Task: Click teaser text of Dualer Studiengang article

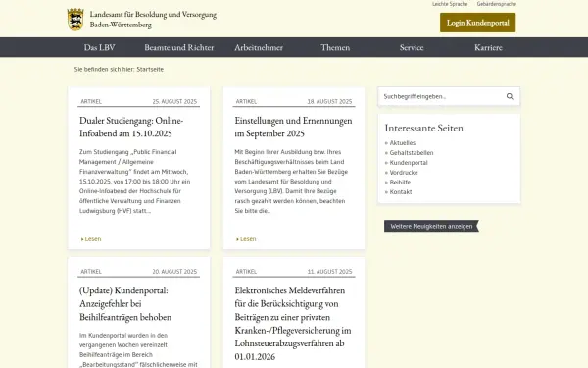Action: tap(134, 182)
